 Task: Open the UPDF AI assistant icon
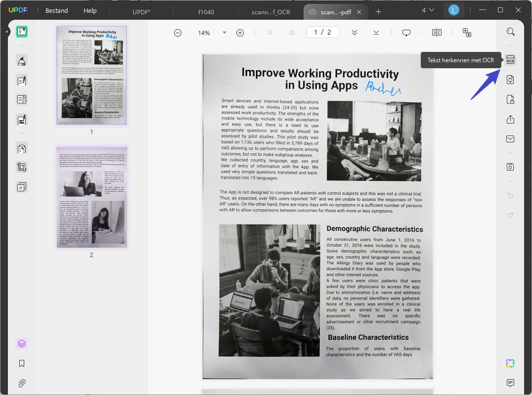510,363
